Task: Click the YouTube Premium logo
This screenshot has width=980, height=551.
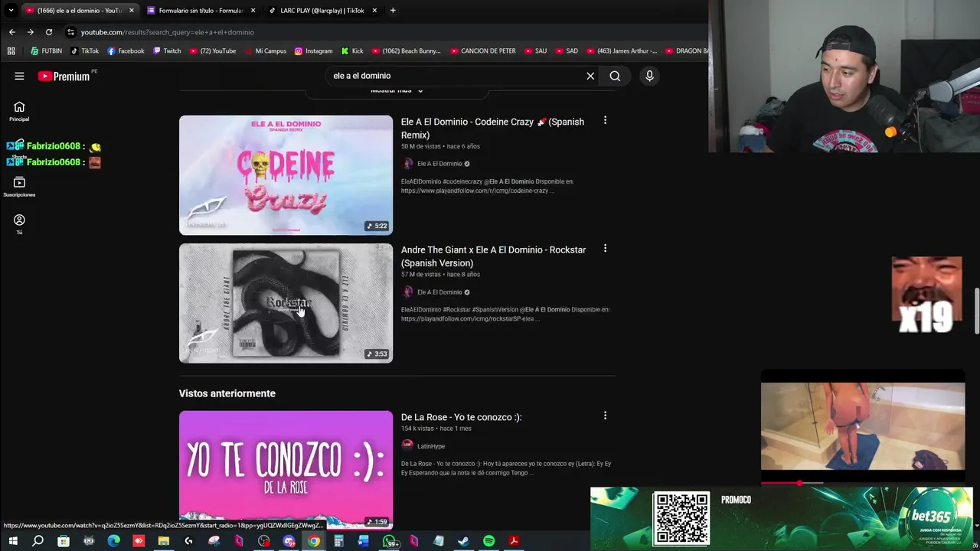Action: click(x=64, y=76)
